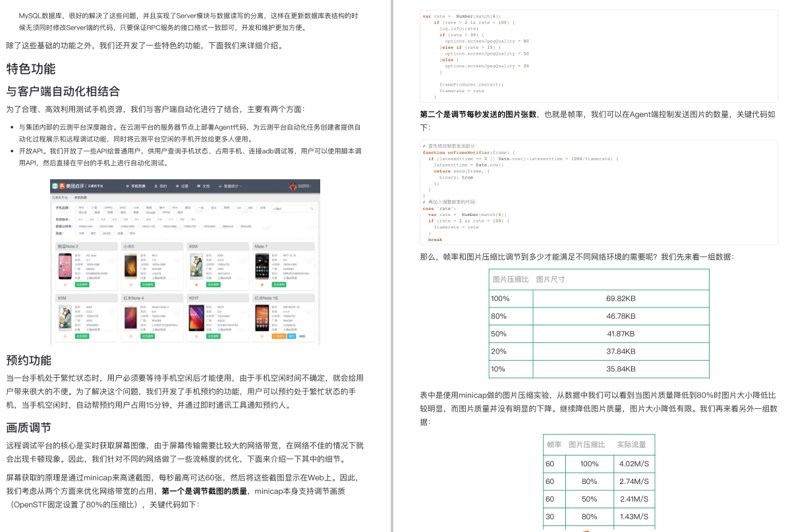790x532 pixels.
Task: Click the 2.41M/S traffic cell
Action: point(635,499)
